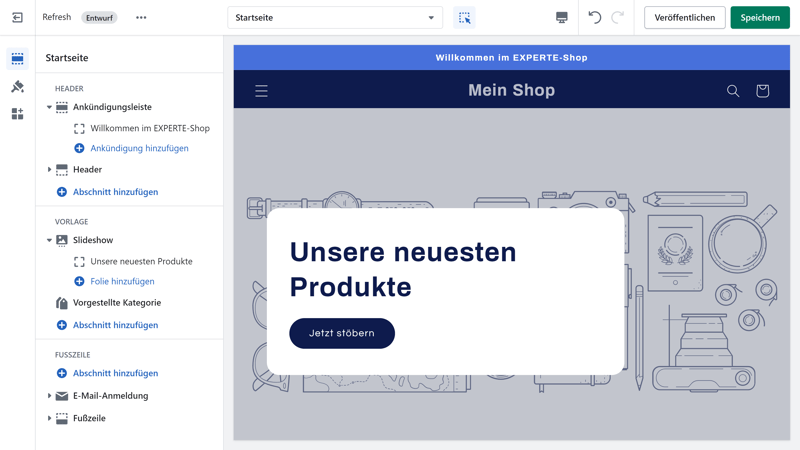Image resolution: width=800 pixels, height=450 pixels.
Task: Click the search icon in shop preview
Action: [x=733, y=91]
